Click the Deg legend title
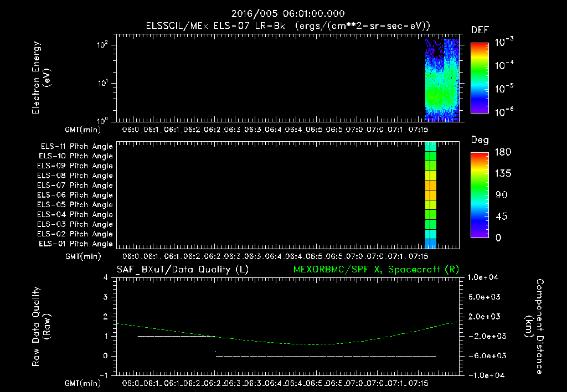Screen dimensions: 567x392 click(x=480, y=140)
